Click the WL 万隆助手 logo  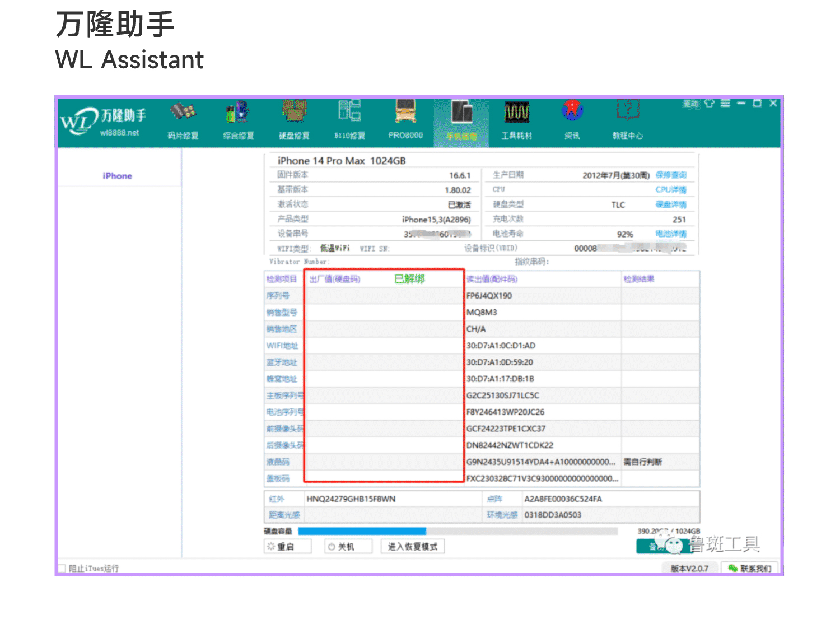[x=103, y=121]
